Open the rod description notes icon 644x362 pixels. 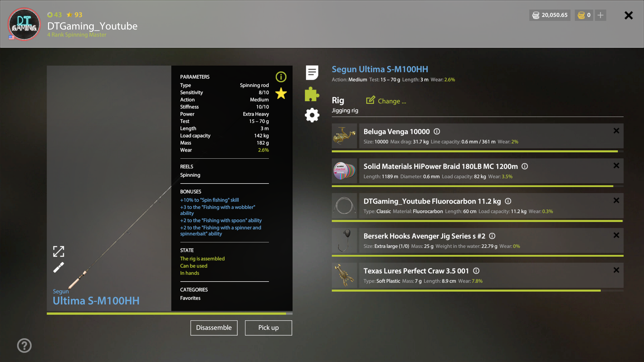coord(312,73)
